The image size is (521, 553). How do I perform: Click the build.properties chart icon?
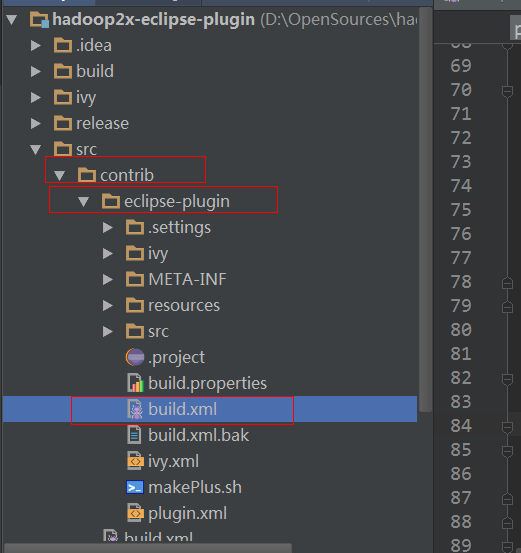coord(135,383)
